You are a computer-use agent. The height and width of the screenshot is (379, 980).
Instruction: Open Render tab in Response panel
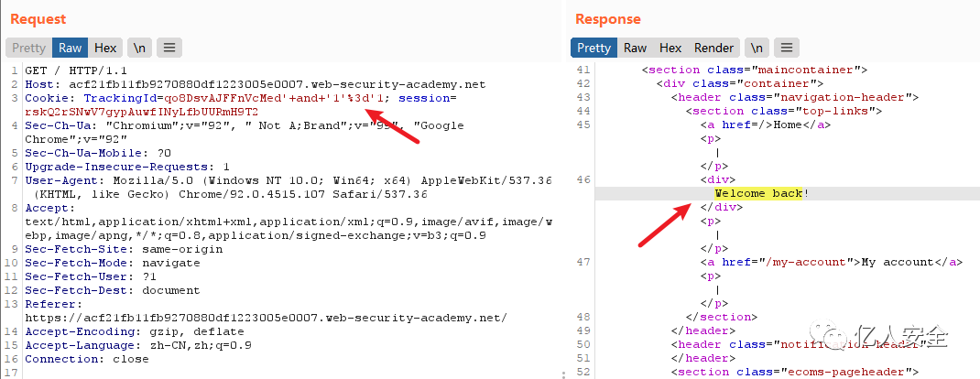coord(713,48)
